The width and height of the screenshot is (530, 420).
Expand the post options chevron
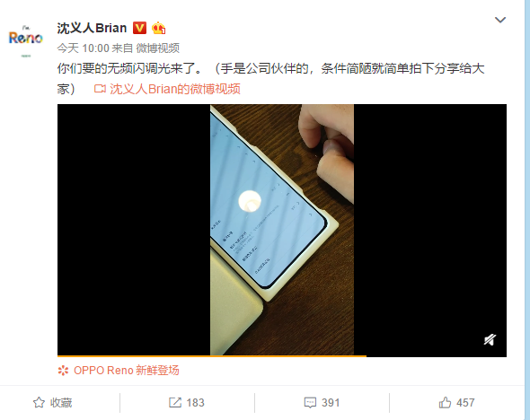(x=500, y=20)
